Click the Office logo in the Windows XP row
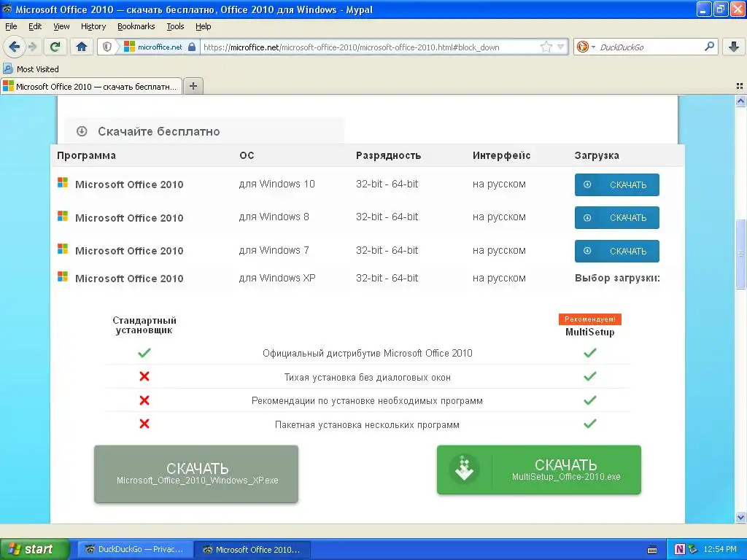747x560 pixels. [63, 276]
